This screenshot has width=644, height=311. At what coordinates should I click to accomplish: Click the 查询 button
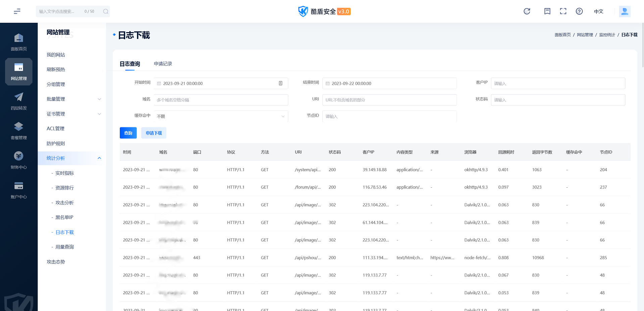coord(128,133)
